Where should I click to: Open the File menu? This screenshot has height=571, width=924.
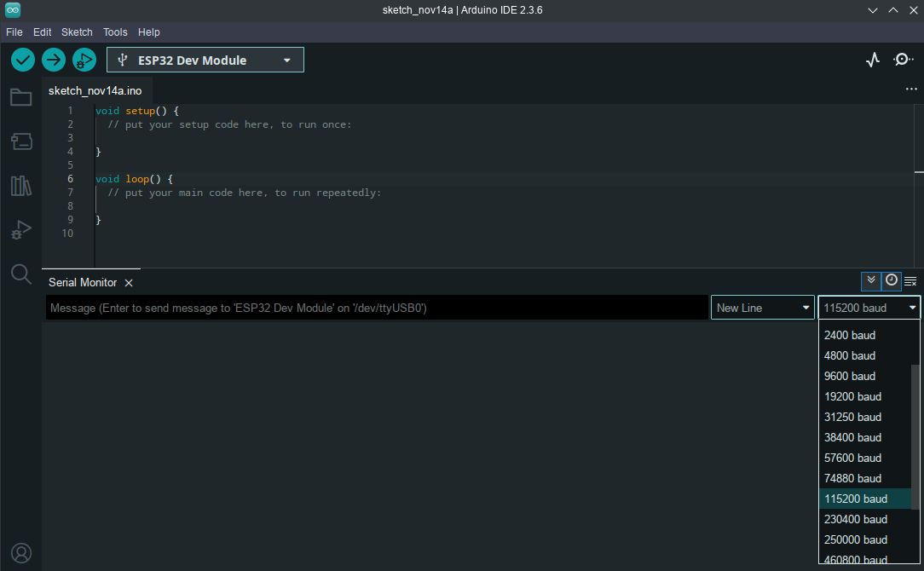(x=14, y=32)
